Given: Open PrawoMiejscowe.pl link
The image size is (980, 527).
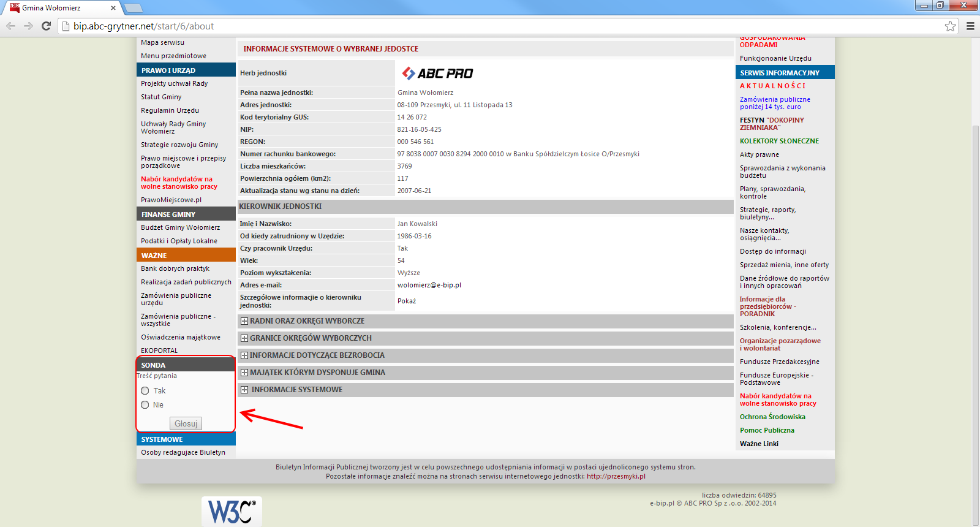Looking at the screenshot, I should pos(171,200).
